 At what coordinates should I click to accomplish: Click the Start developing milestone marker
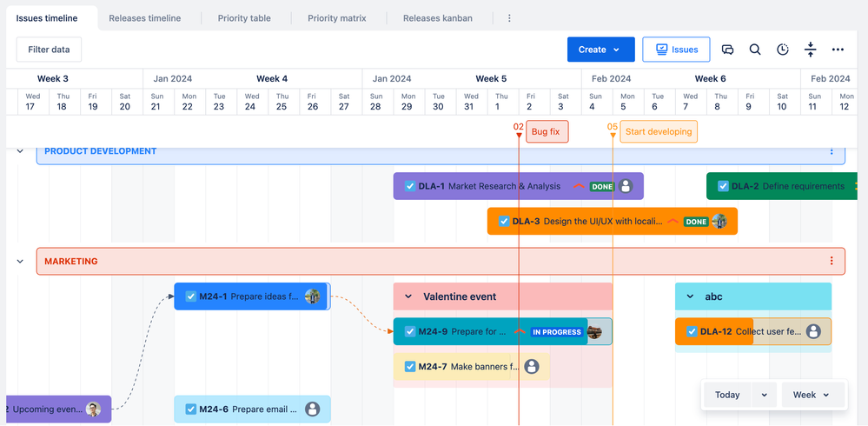[659, 132]
